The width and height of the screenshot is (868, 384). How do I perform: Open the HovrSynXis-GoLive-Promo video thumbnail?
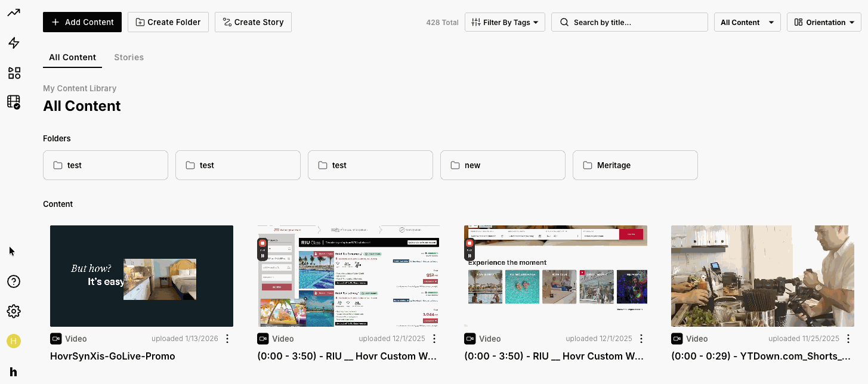coord(141,275)
